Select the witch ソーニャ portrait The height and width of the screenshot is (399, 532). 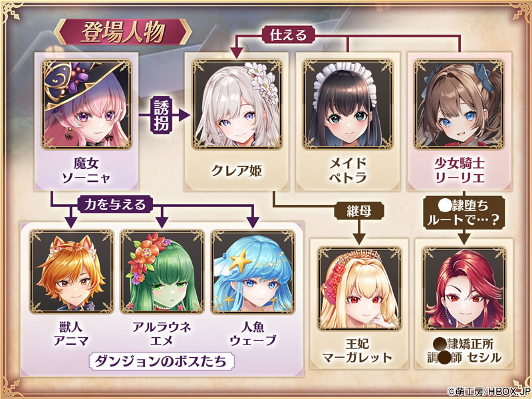coord(86,104)
